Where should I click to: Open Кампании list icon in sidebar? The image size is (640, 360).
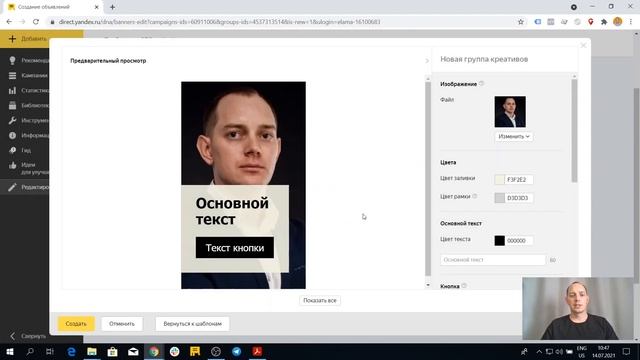pyautogui.click(x=13, y=76)
